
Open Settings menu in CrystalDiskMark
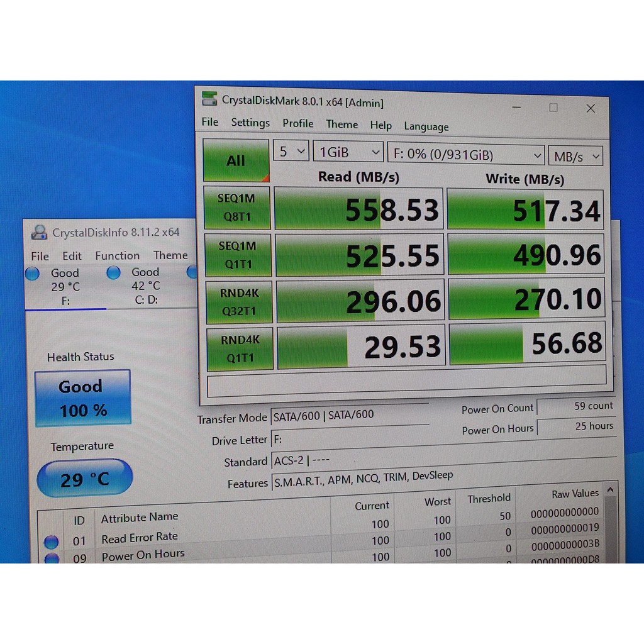pyautogui.click(x=250, y=123)
